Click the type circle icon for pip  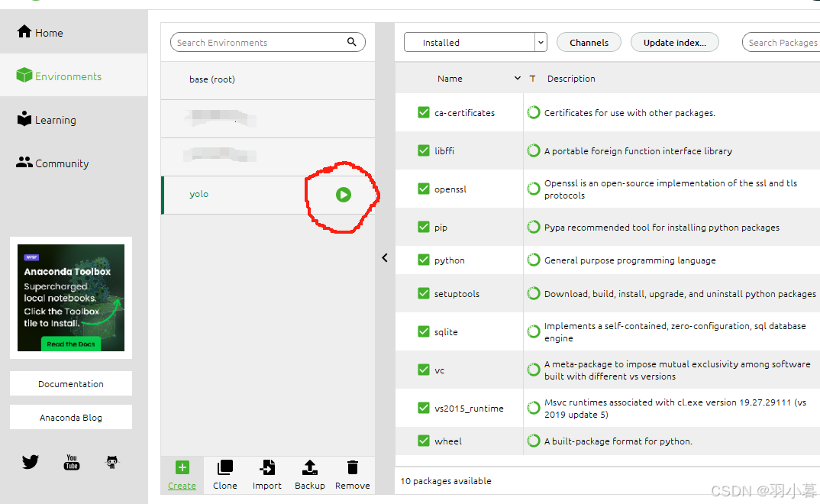(x=534, y=227)
